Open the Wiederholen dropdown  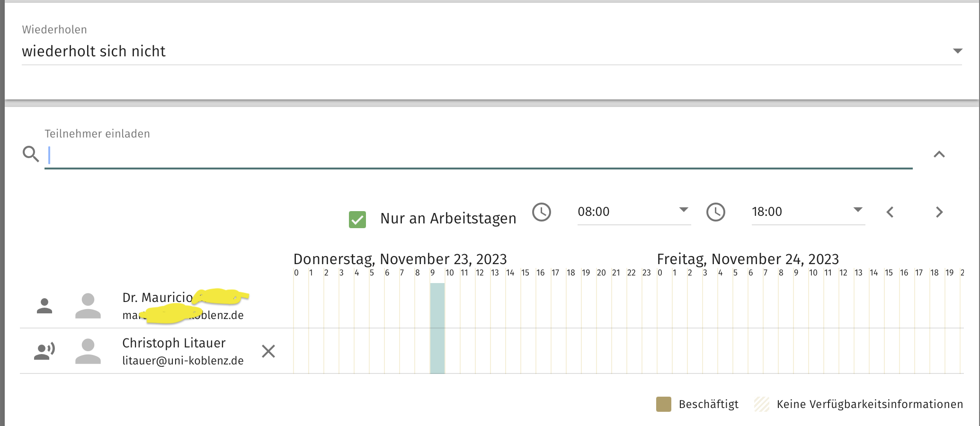tap(957, 51)
